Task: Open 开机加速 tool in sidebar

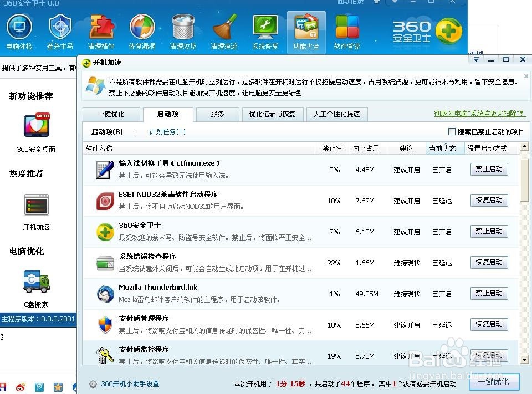Action: 37,212
